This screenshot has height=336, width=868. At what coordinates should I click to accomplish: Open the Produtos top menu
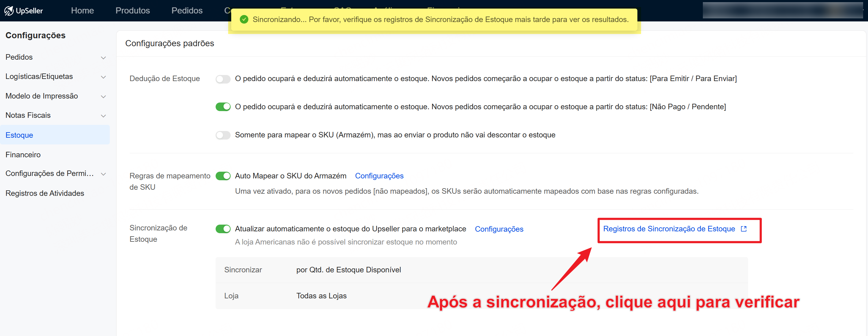pos(132,10)
